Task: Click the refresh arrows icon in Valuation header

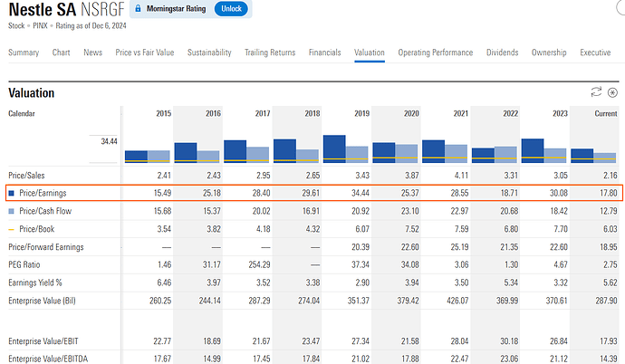Action: coord(596,92)
